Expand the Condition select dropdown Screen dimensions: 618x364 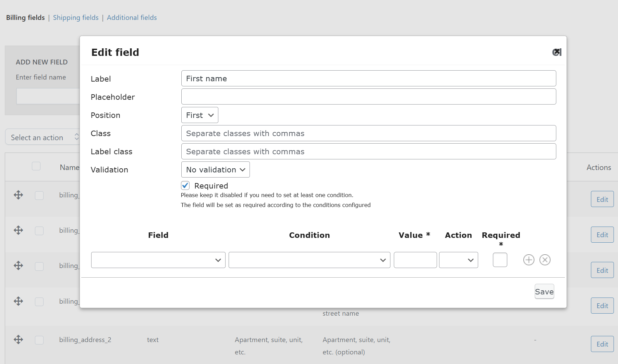click(x=309, y=260)
